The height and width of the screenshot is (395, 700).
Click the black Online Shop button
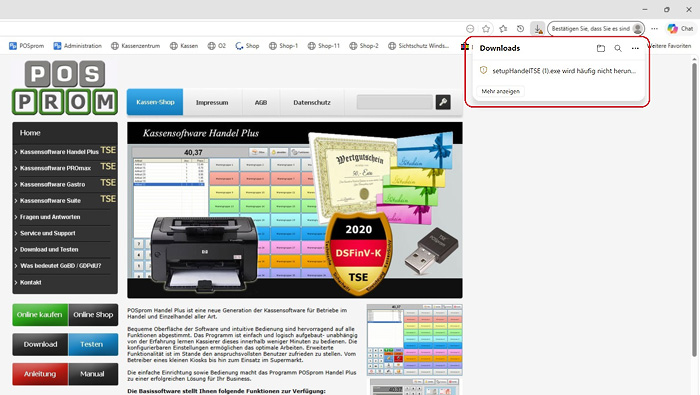click(x=93, y=315)
